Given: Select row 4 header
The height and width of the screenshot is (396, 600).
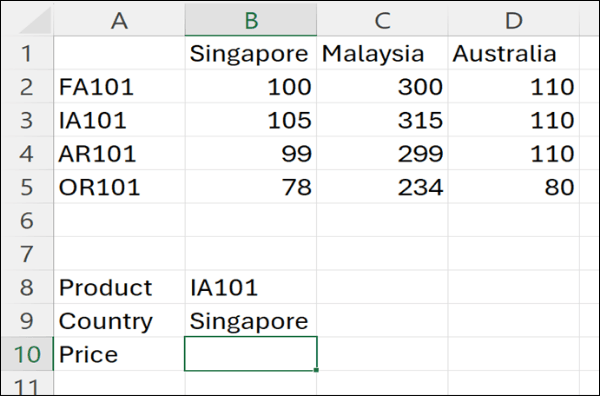Looking at the screenshot, I should pos(27,153).
